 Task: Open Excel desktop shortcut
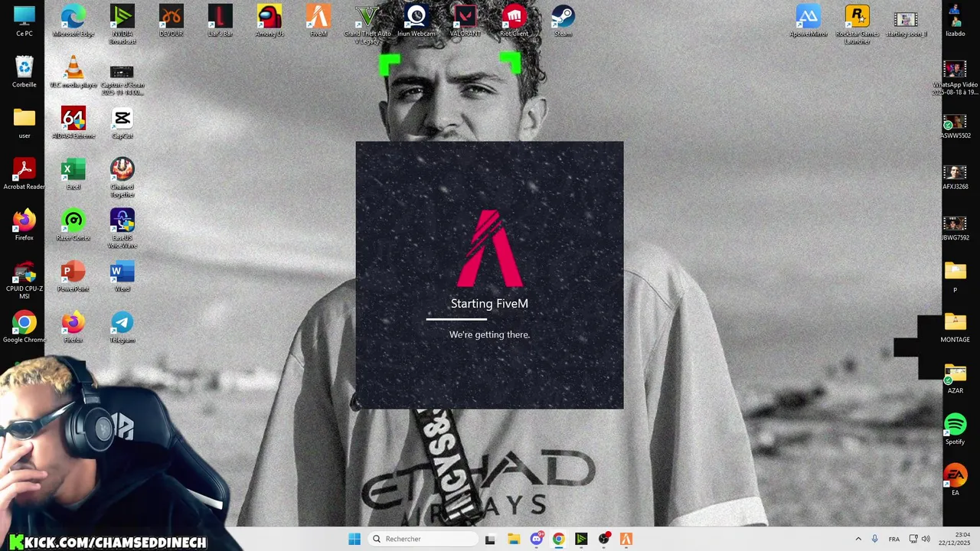[73, 174]
